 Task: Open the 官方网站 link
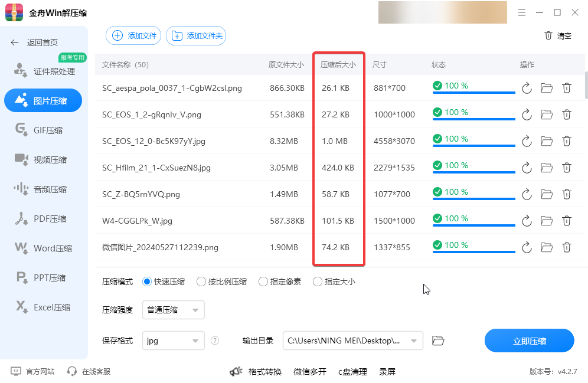pos(32,371)
